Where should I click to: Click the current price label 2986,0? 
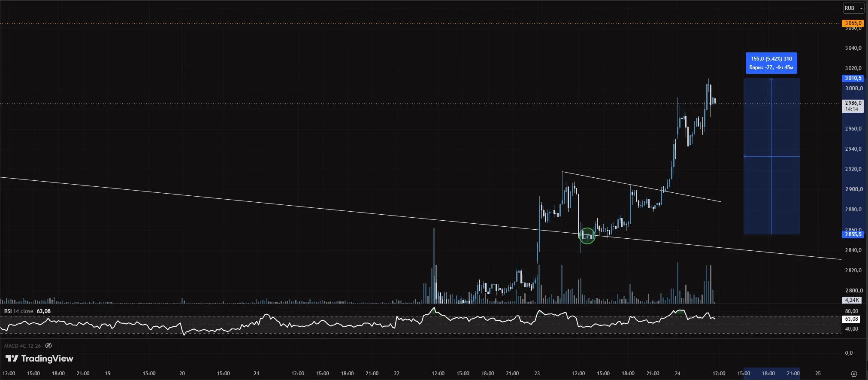click(853, 106)
